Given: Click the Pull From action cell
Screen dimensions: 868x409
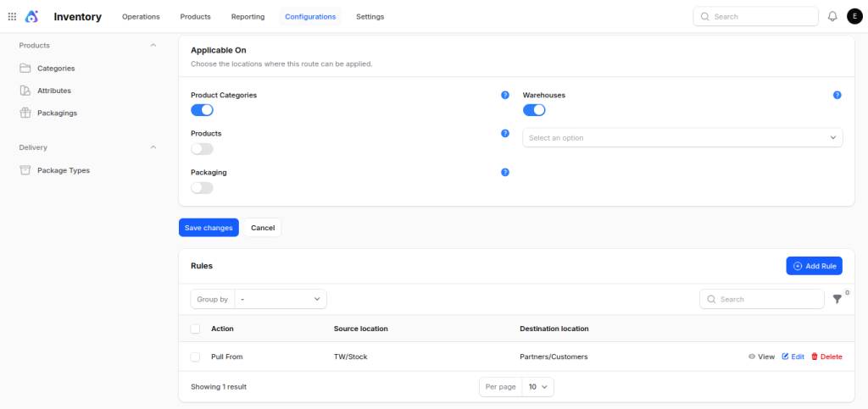Looking at the screenshot, I should [x=227, y=357].
